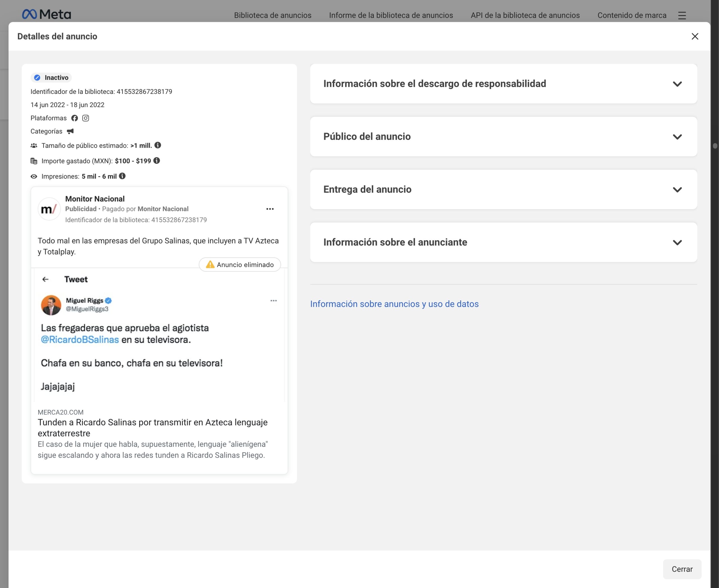
Task: Open the Tunden a Ricardo Salinas article headline
Action: pyautogui.click(x=153, y=428)
